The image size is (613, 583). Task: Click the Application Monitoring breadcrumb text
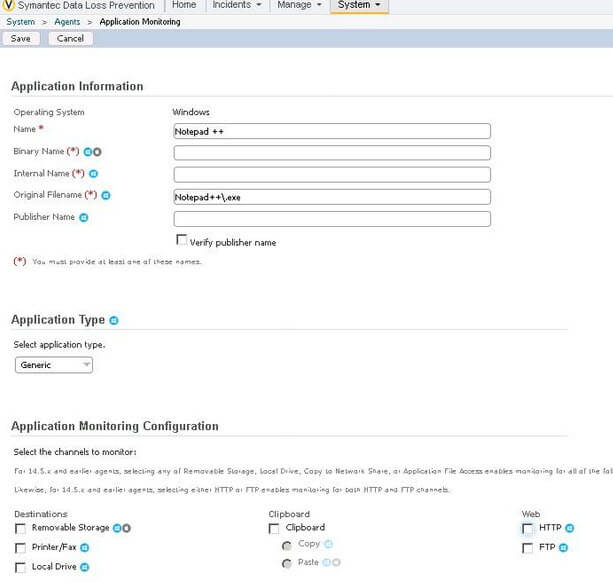(140, 22)
